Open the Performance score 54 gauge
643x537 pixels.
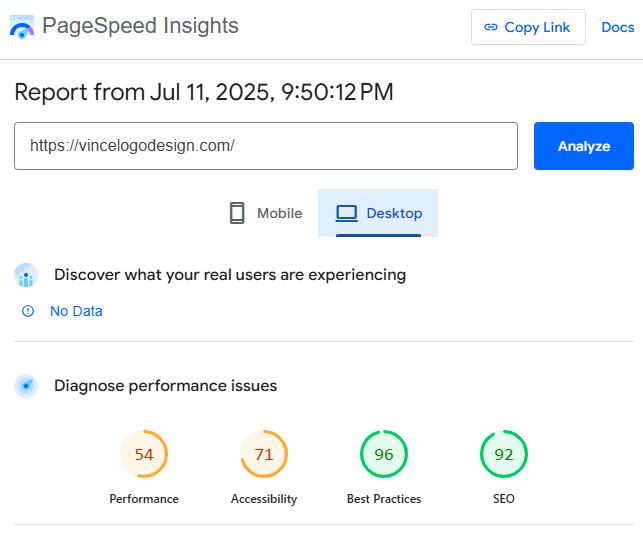(144, 454)
